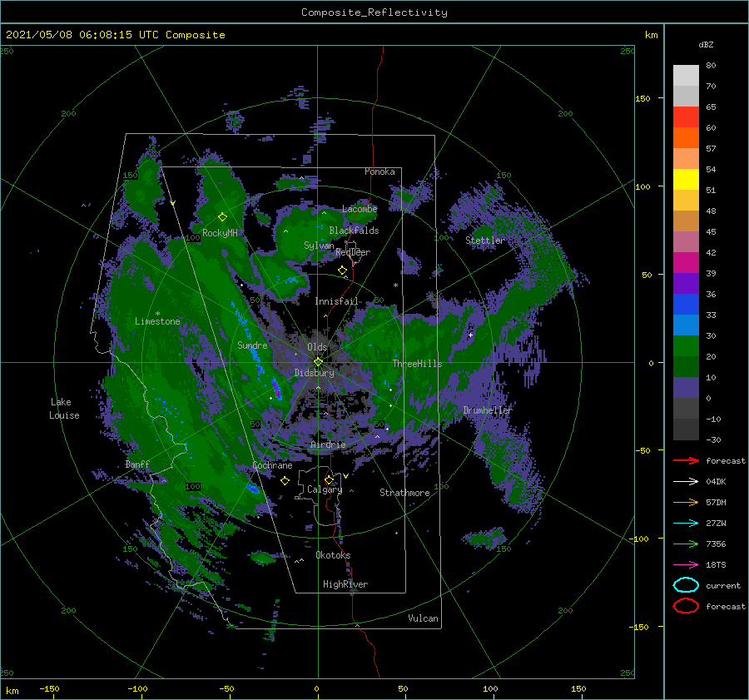
Task: Click the Olds city label
Action: point(317,347)
